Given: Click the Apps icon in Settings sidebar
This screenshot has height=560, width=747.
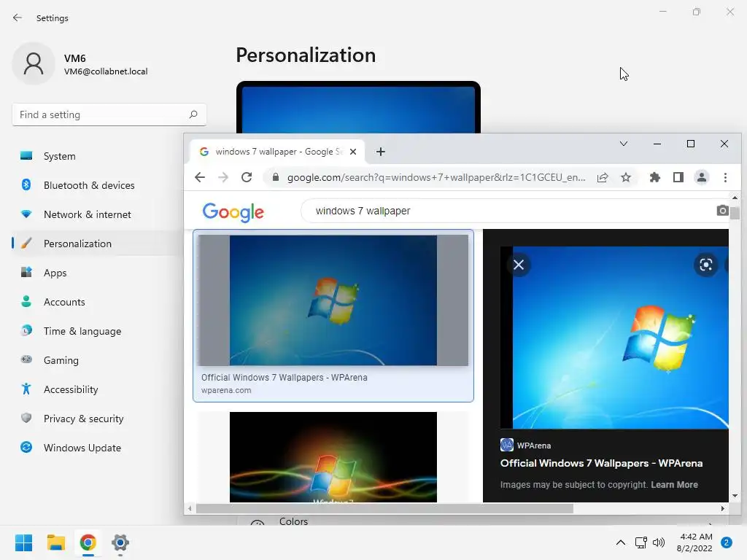Looking at the screenshot, I should click(26, 273).
